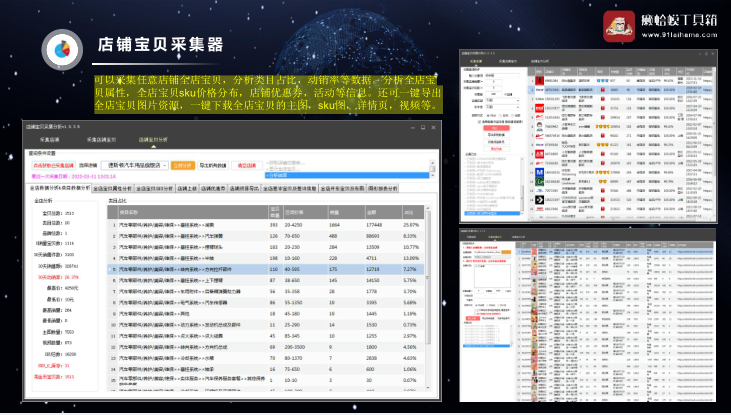Click the cartoon face avatar shop logo
Image resolution: width=731 pixels, height=415 pixels.
click(x=539, y=126)
